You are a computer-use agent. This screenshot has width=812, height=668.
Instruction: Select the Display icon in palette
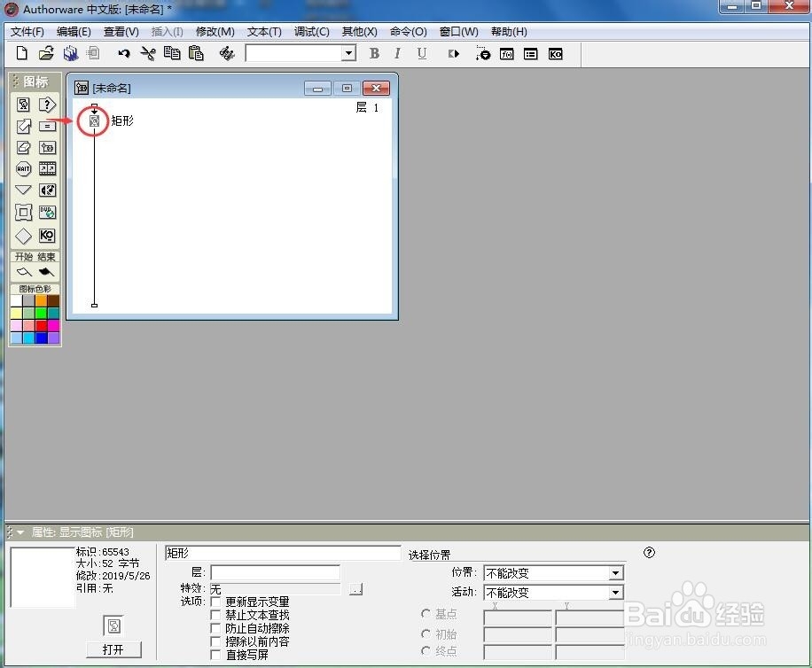point(23,105)
